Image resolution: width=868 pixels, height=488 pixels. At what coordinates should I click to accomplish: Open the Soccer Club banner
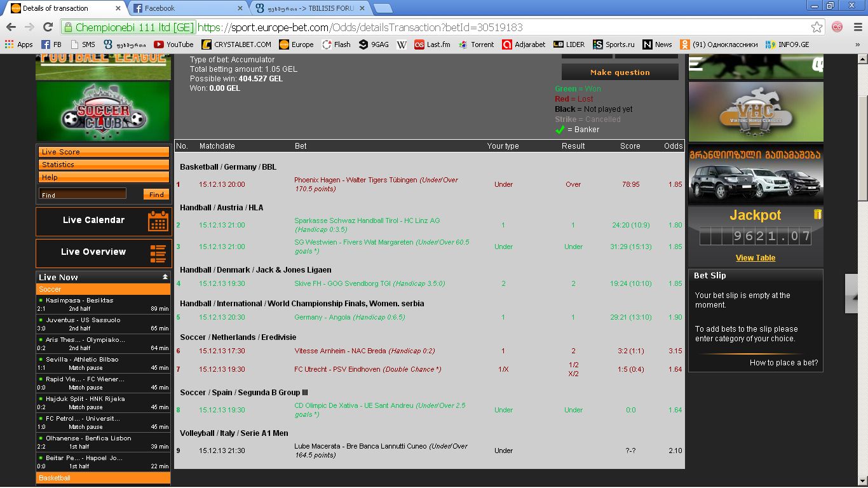click(x=104, y=112)
